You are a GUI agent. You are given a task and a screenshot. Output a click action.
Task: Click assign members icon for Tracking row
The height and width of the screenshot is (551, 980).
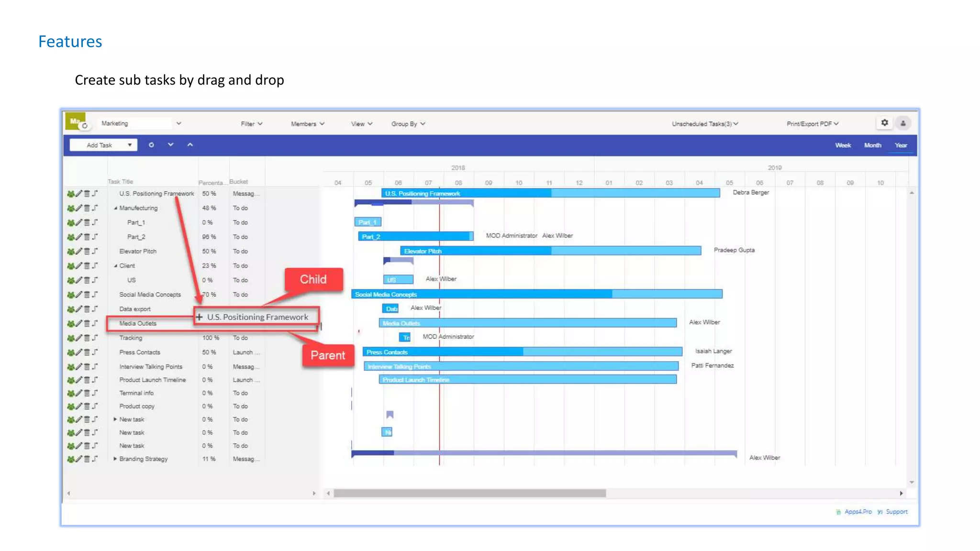[x=70, y=338]
